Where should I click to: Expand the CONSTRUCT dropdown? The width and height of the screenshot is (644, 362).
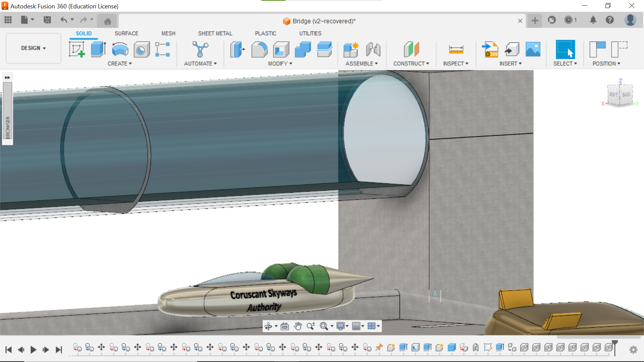point(411,63)
